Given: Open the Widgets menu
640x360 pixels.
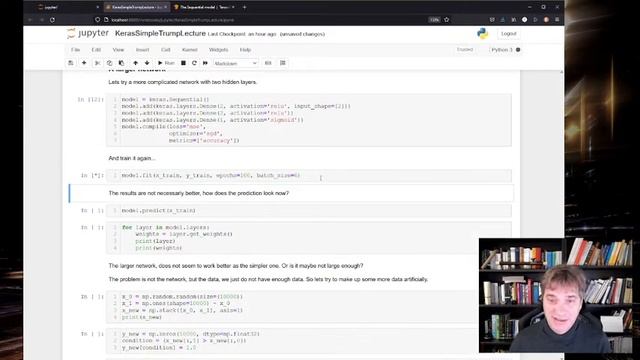Looking at the screenshot, I should (218, 50).
